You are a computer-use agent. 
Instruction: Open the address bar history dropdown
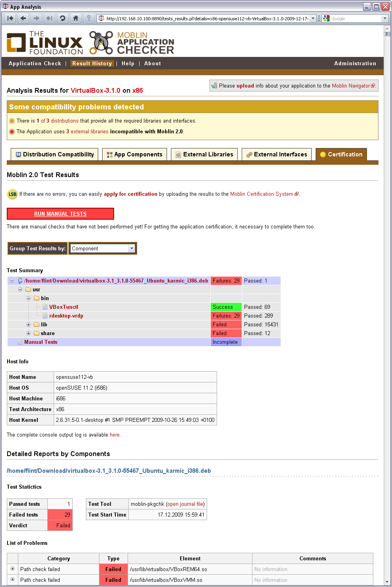313,18
